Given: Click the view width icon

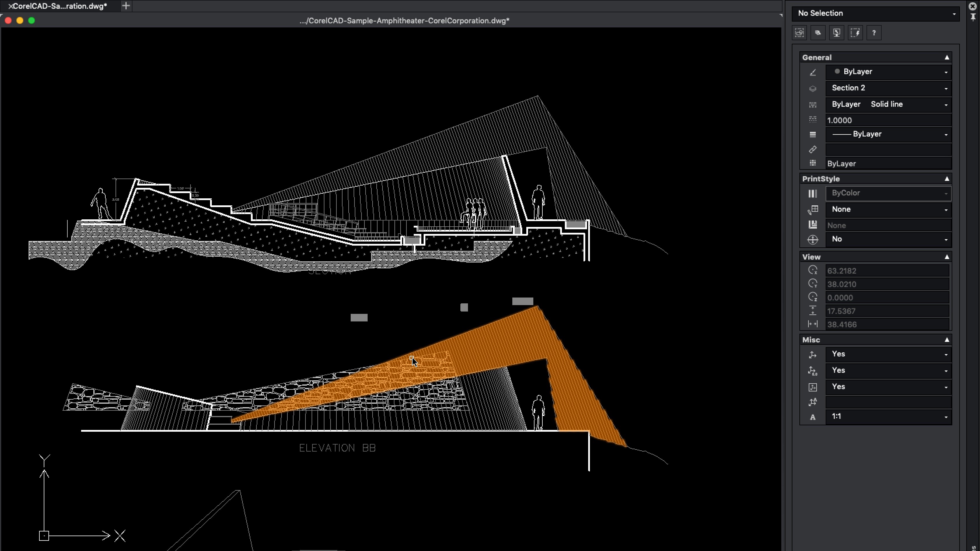Looking at the screenshot, I should (813, 324).
